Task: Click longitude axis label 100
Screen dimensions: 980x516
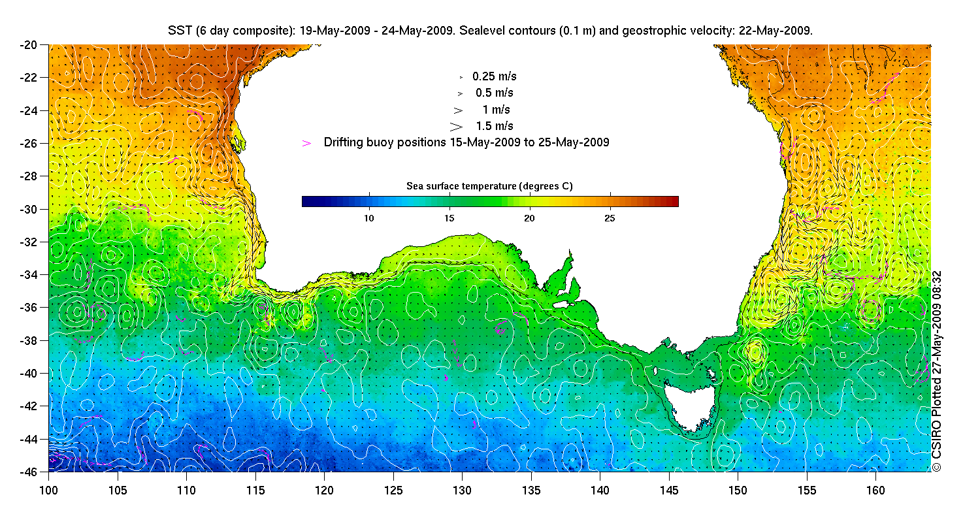Action: coord(49,490)
